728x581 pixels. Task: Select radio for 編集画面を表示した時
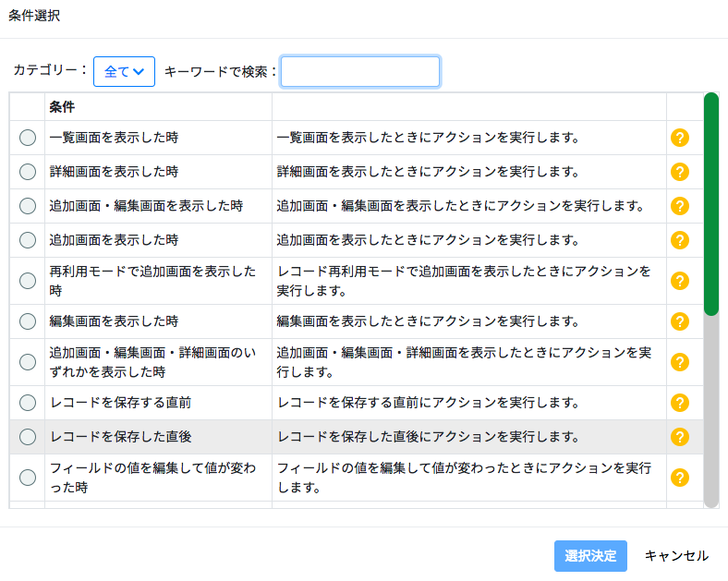coord(28,321)
